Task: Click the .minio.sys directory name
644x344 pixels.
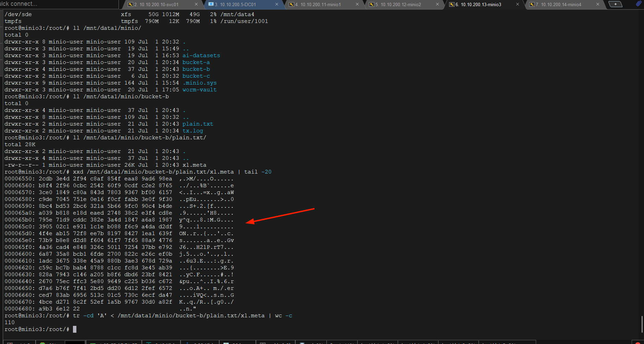Action: 199,83
